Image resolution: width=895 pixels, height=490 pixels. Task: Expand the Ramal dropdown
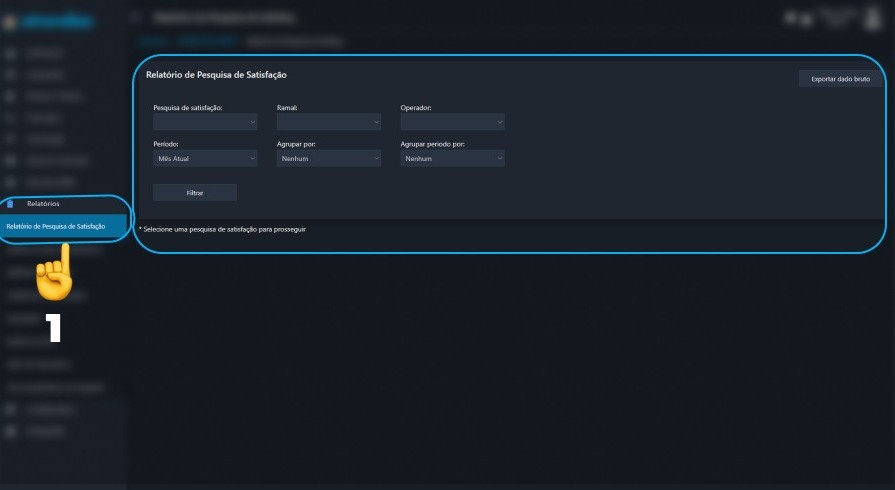point(329,122)
